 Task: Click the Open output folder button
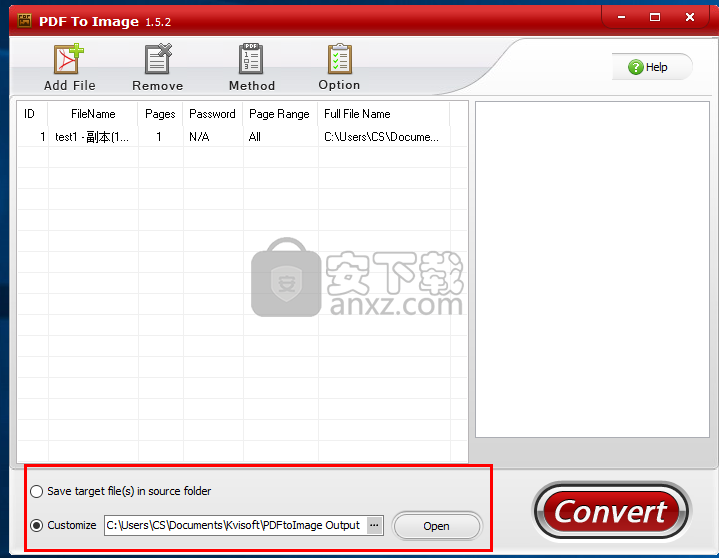pos(436,526)
